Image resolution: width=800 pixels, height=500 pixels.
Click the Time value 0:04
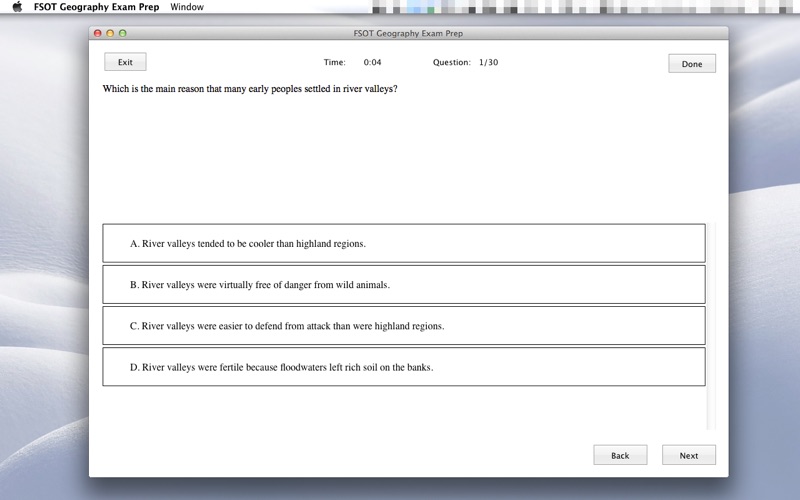372,62
